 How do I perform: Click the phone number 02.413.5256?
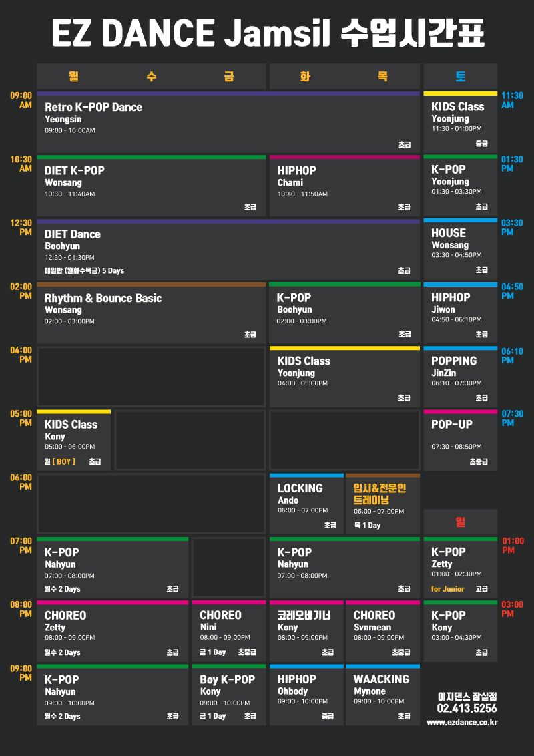467,709
